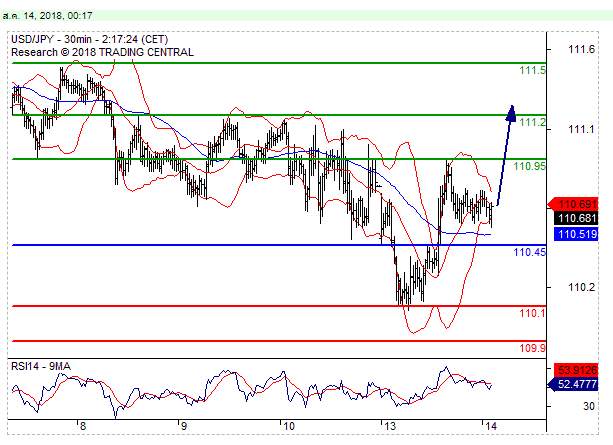This screenshot has height=445, width=613.
Task: Click date label 13 on time axis
Action: pyautogui.click(x=390, y=426)
